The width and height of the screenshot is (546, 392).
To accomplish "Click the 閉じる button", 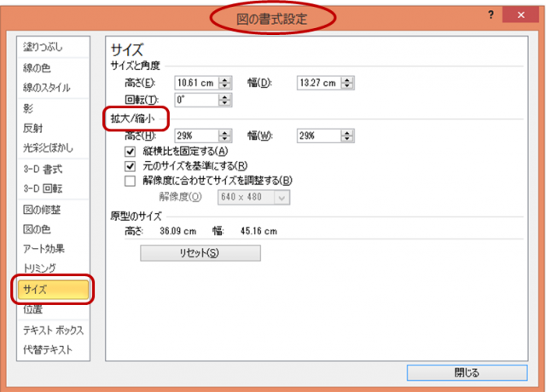I will 467,372.
